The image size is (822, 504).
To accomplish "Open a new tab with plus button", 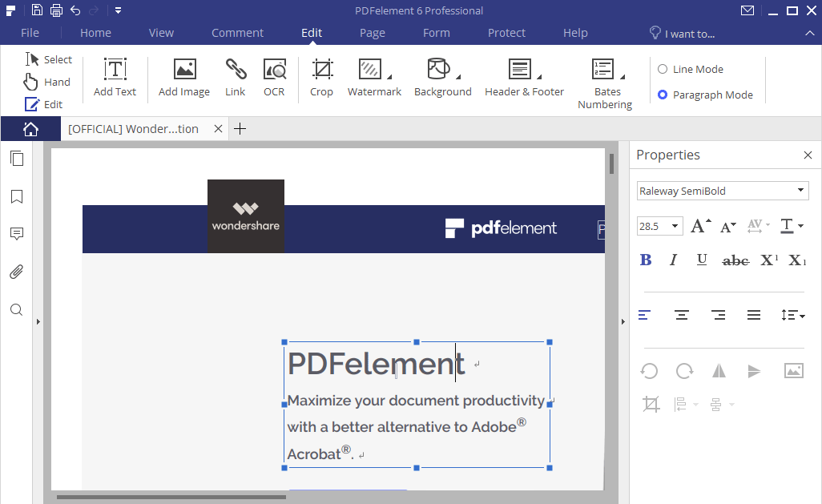I will pos(240,129).
